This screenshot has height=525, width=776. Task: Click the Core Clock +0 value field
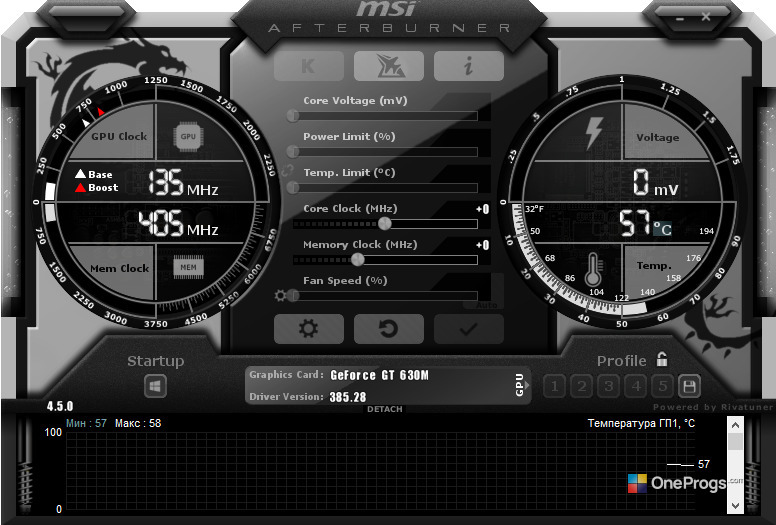point(483,209)
